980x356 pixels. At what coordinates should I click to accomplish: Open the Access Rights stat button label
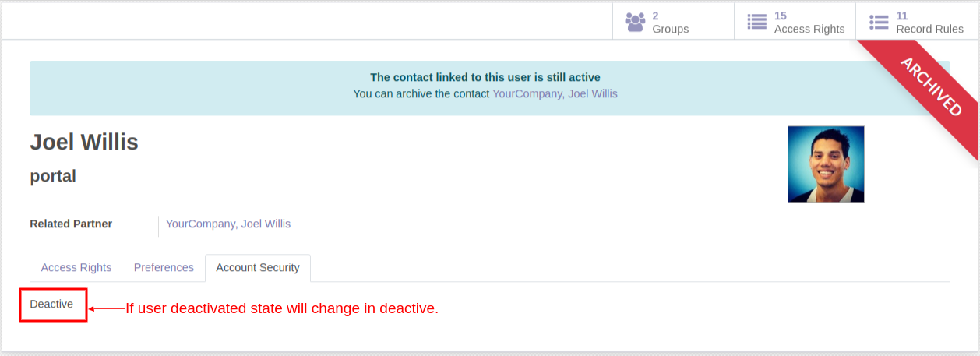809,29
